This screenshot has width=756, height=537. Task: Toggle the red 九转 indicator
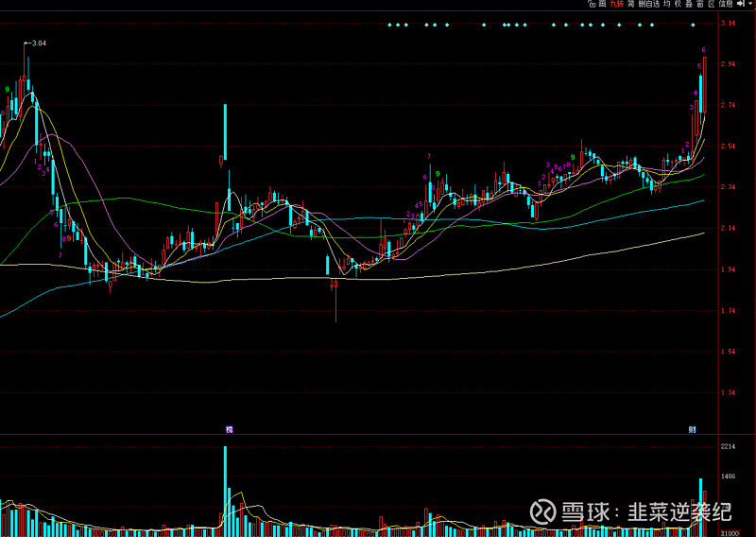(617, 4)
